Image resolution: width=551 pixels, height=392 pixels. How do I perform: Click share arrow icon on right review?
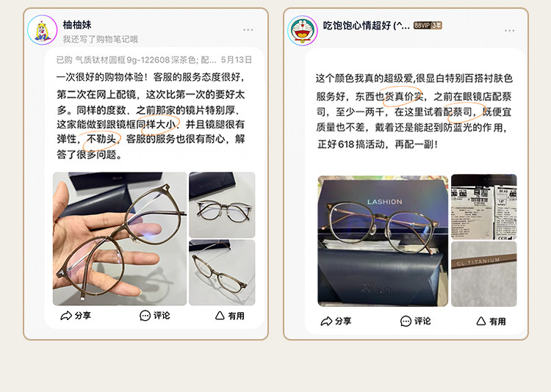[326, 321]
